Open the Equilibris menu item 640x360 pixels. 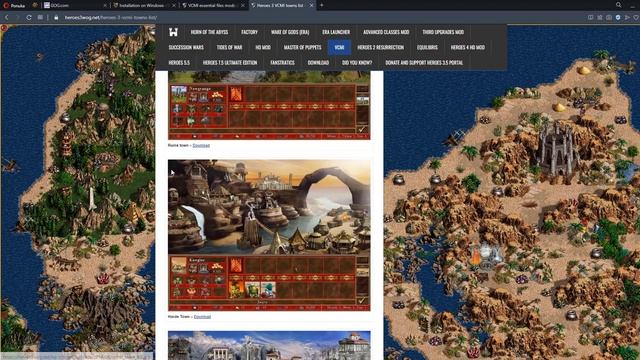pos(427,47)
